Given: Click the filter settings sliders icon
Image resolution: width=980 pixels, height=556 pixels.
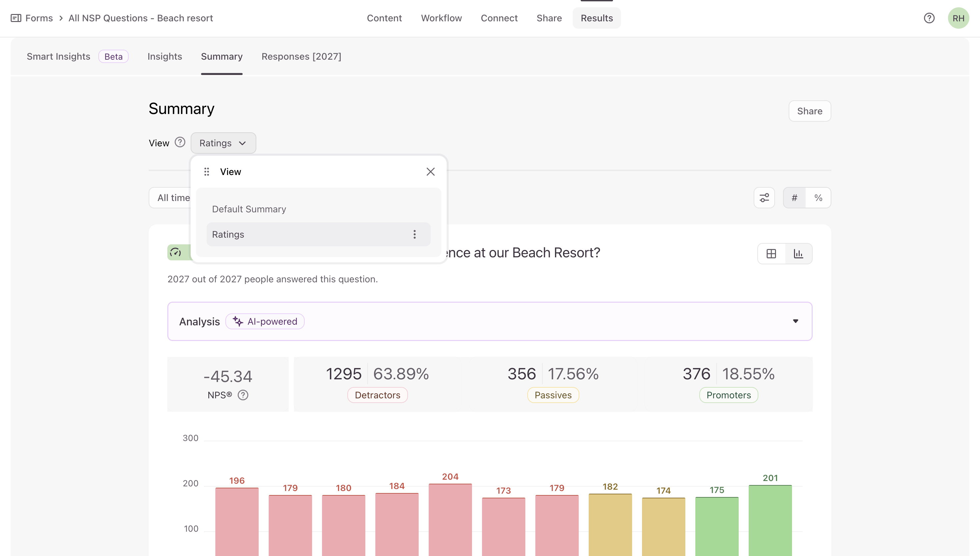Looking at the screenshot, I should [x=764, y=198].
